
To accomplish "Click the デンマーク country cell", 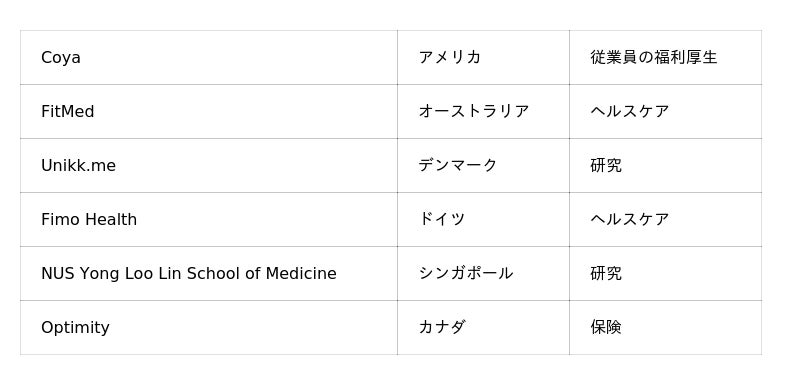I will click(x=483, y=166).
